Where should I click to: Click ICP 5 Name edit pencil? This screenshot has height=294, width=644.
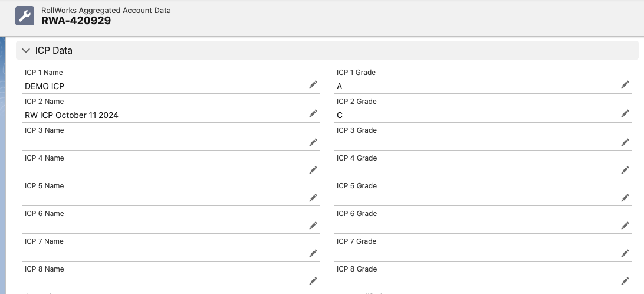pyautogui.click(x=313, y=198)
